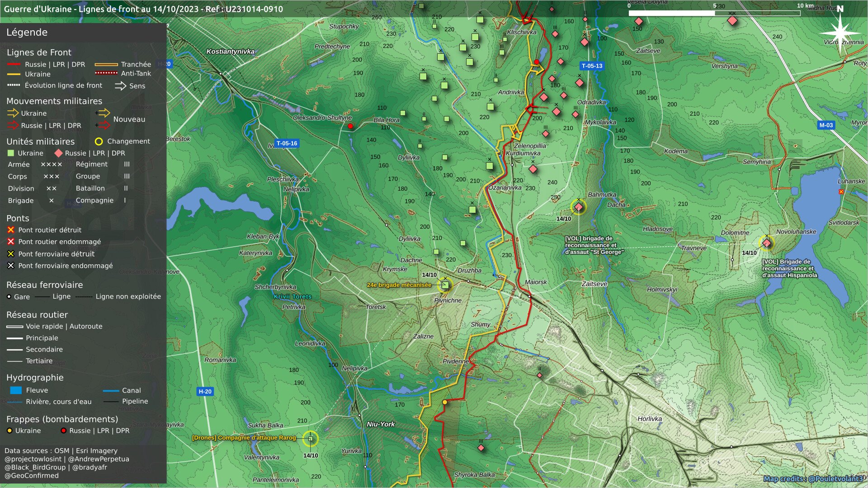Viewport: 868px width, 488px height.
Task: Click the kilometre scale bar
Action: click(x=714, y=13)
